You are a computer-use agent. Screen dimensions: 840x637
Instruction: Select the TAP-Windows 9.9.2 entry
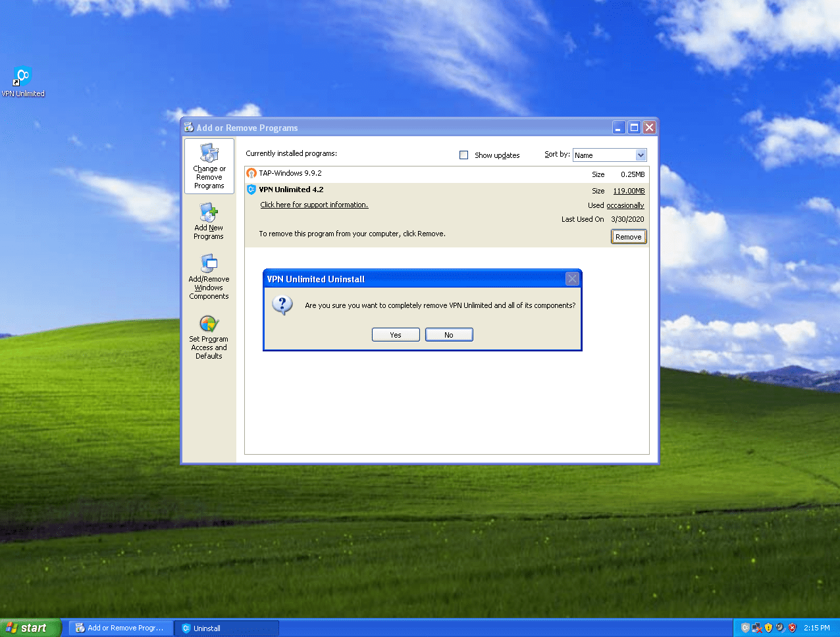[295, 172]
